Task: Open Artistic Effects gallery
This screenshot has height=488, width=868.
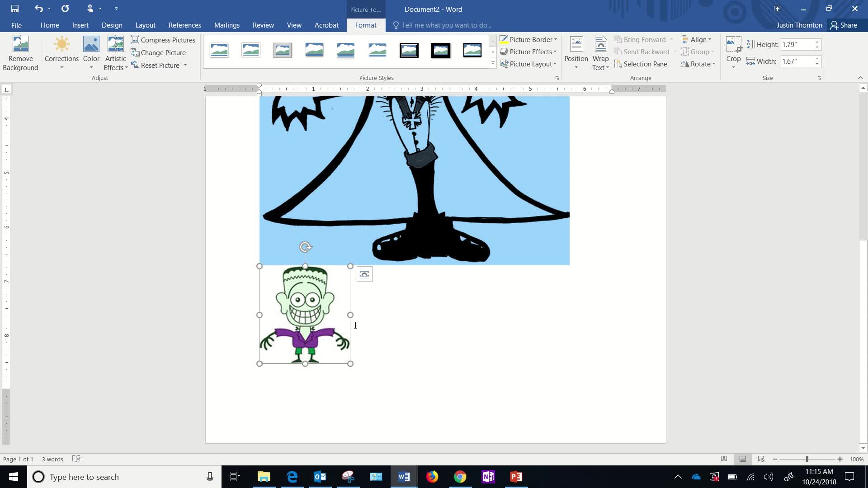Action: point(115,53)
